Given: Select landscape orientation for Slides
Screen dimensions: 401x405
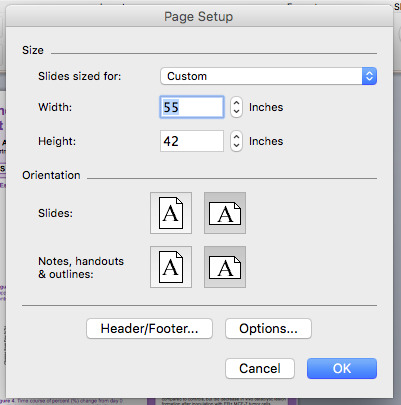Looking at the screenshot, I should (x=225, y=213).
